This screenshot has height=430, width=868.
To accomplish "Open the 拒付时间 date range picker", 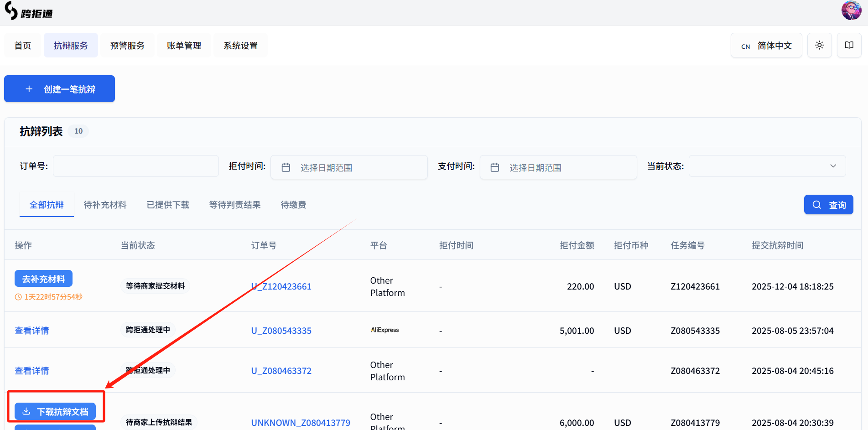I will coord(349,167).
